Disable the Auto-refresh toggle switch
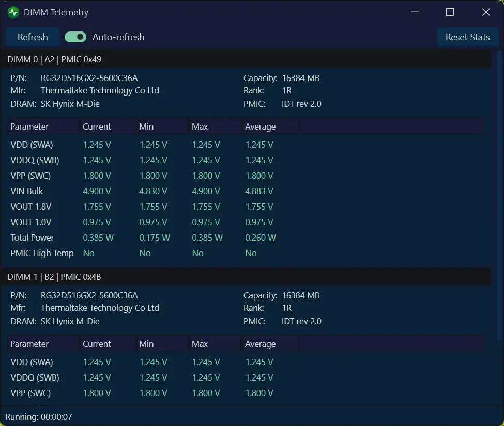Image resolution: width=504 pixels, height=426 pixels. click(x=75, y=37)
